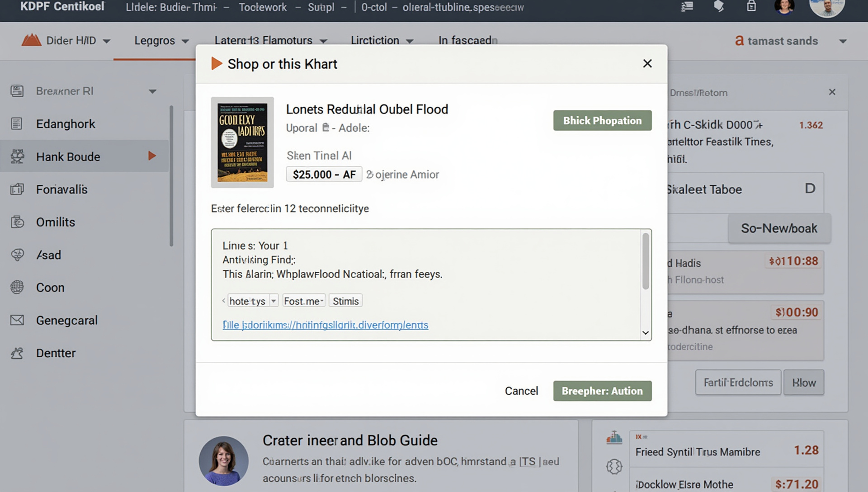The height and width of the screenshot is (492, 868).
Task: Open the Leggros menu tab
Action: (x=161, y=41)
